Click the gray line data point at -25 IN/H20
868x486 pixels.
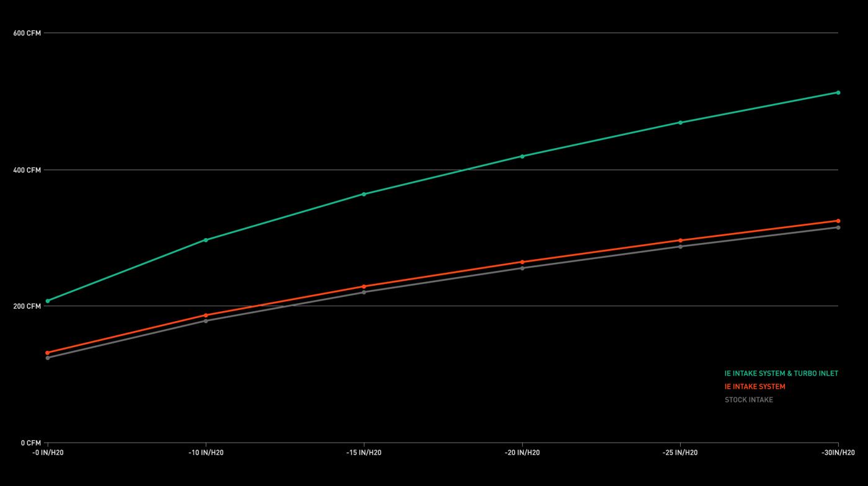tap(680, 247)
